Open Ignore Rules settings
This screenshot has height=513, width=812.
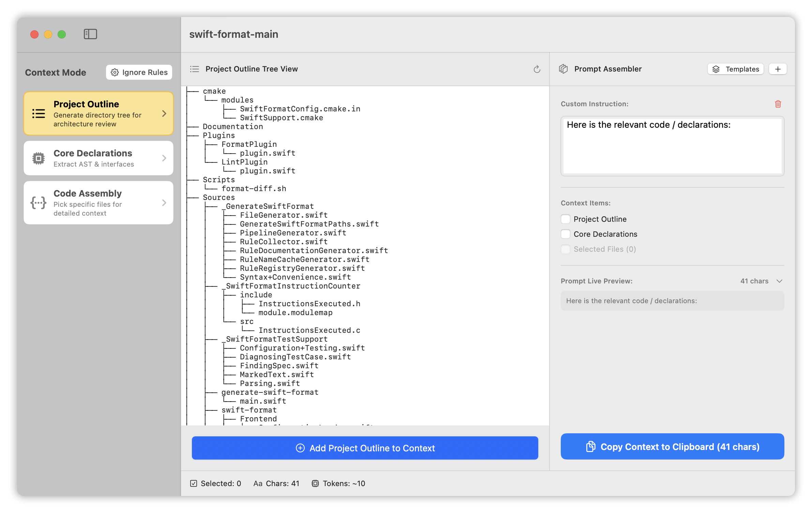coord(139,72)
